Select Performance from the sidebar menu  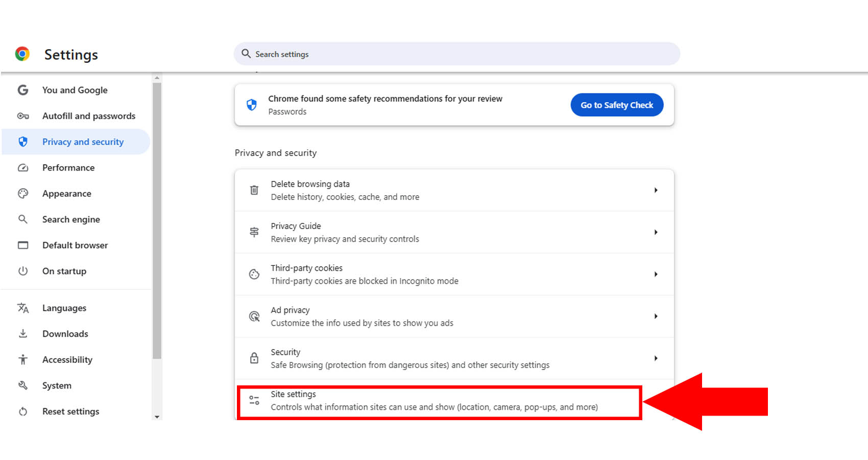pos(68,168)
